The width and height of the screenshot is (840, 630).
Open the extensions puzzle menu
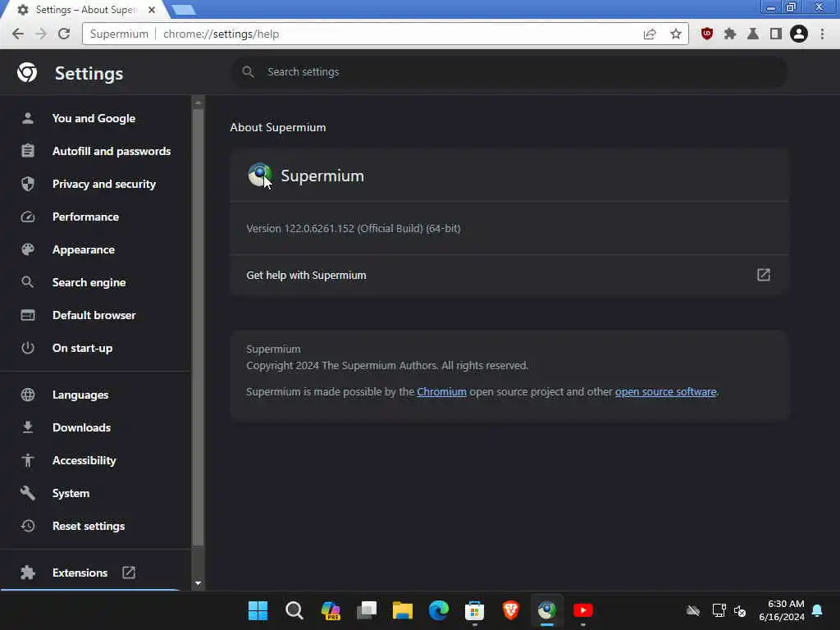coord(729,34)
